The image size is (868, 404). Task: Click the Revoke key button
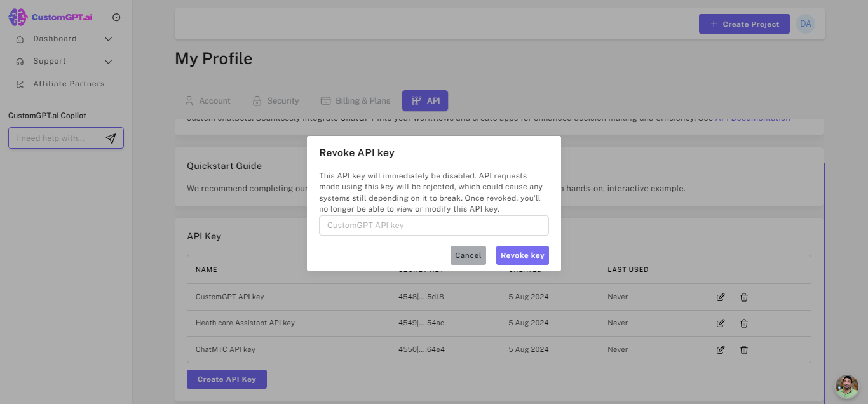tap(522, 255)
